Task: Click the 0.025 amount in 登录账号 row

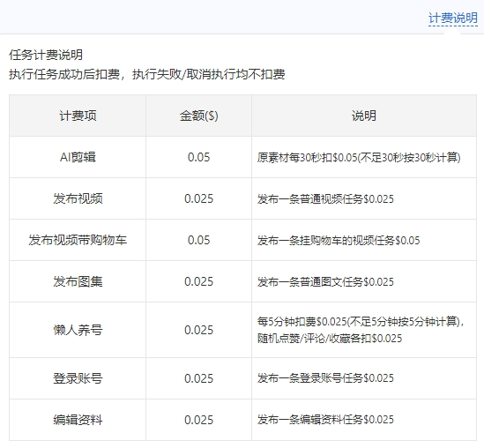Action: coord(198,378)
